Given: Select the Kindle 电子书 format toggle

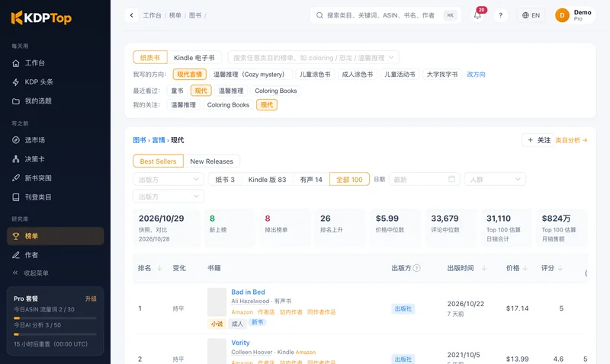Looking at the screenshot, I should click(194, 58).
